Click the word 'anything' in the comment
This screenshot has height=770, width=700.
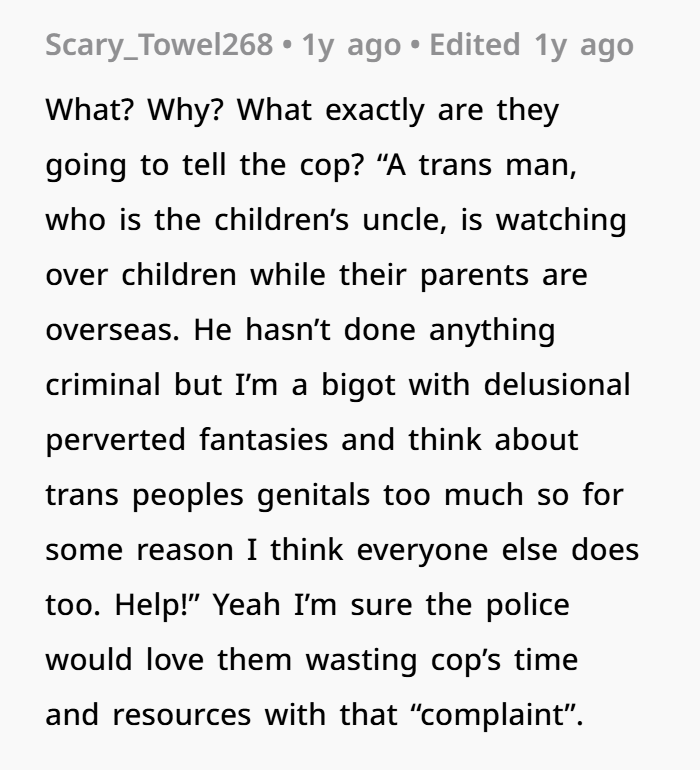coord(492,330)
